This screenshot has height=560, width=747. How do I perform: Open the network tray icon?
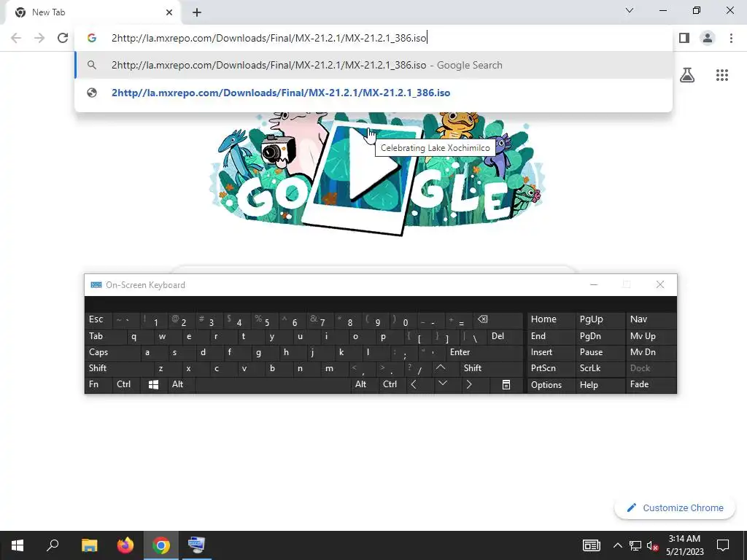point(635,545)
